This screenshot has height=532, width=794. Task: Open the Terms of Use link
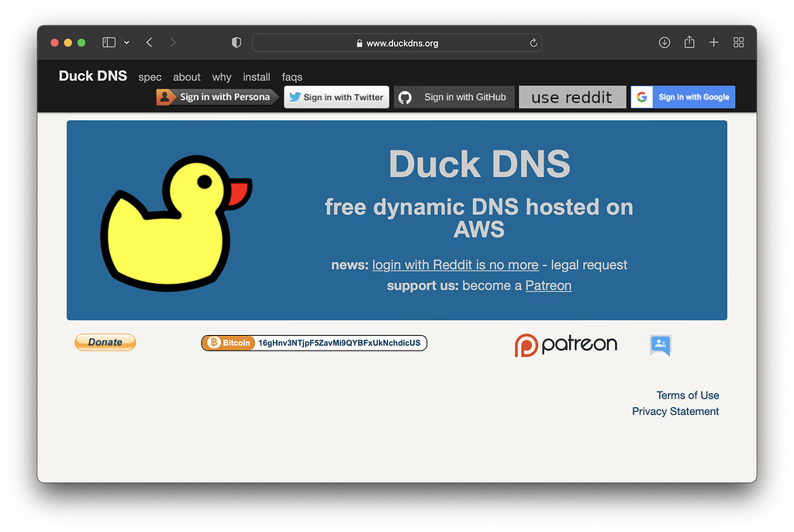tap(687, 396)
